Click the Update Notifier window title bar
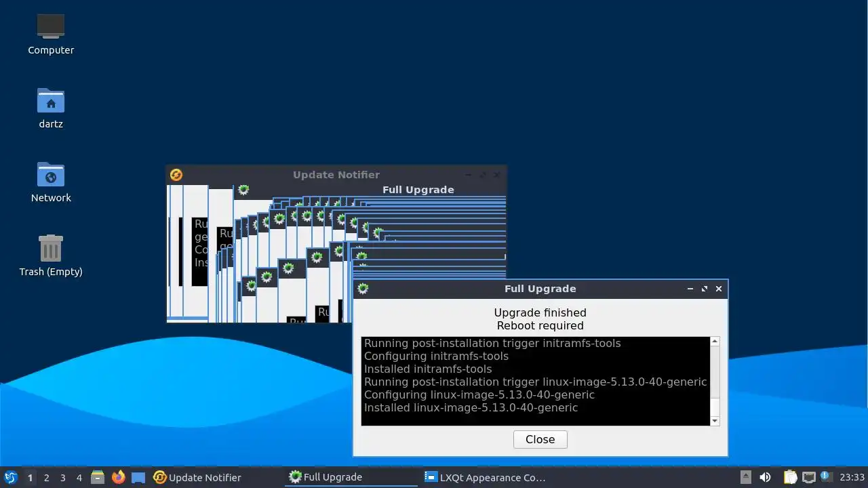The height and width of the screenshot is (488, 868). (336, 175)
